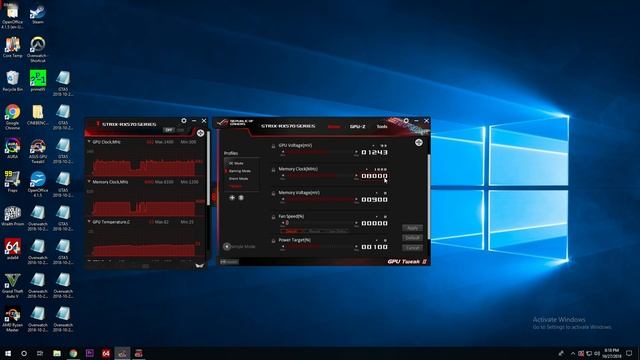
Task: Toggle the OFF switch in monitor window header
Action: pos(169,130)
